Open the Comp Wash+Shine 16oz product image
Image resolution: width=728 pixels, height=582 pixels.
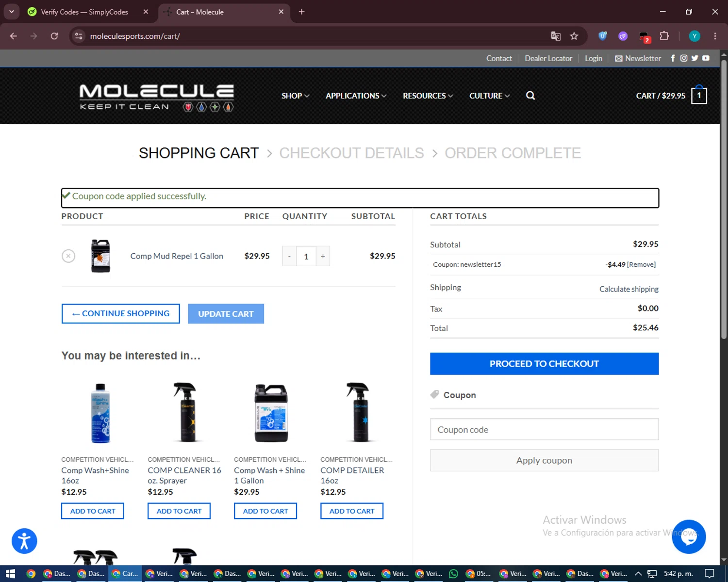100,413
